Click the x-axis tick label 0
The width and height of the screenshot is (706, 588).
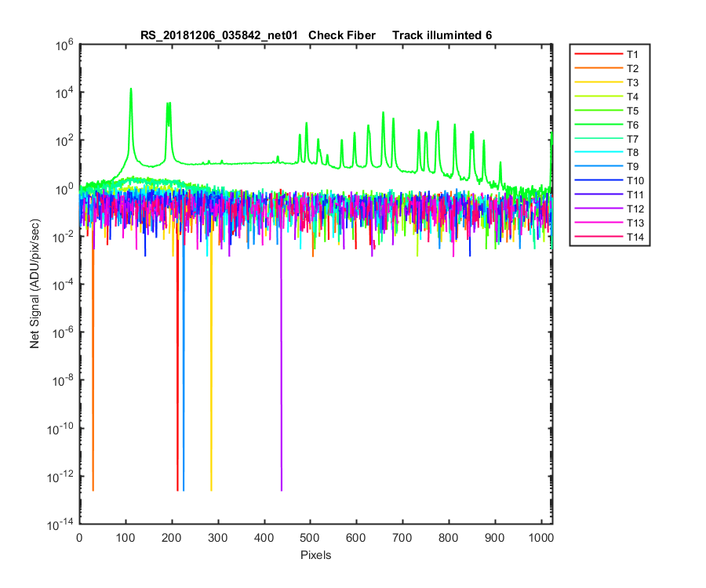[79, 538]
